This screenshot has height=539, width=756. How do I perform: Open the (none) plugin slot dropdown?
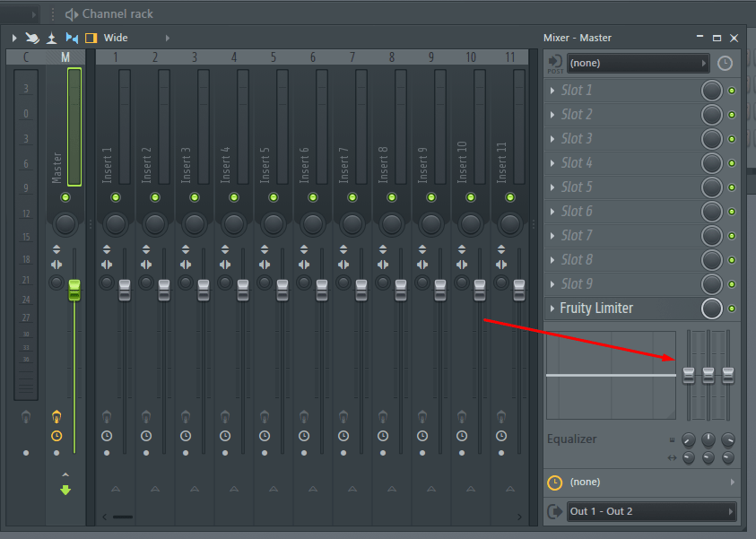coord(639,63)
